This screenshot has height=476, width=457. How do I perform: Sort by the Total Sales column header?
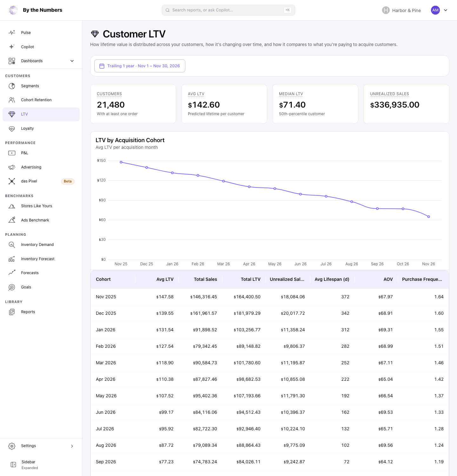click(205, 279)
